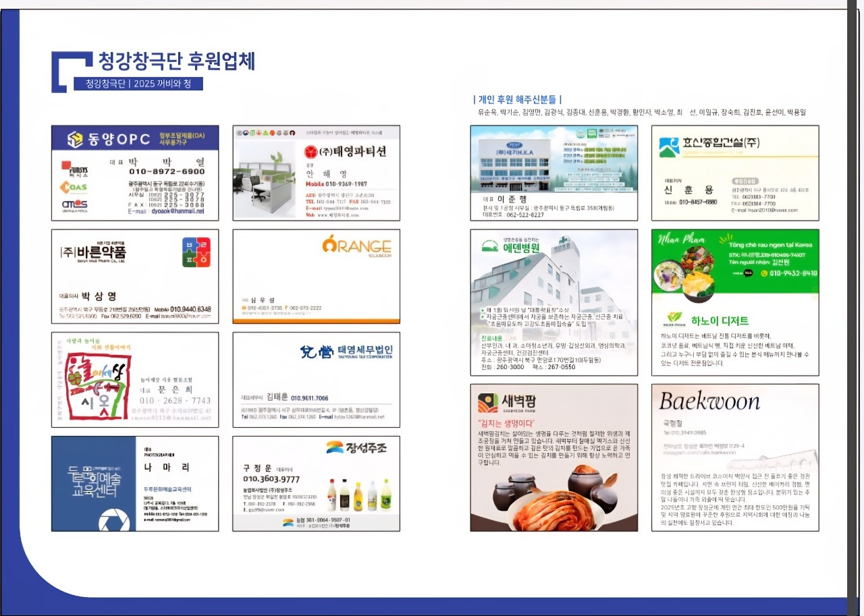The image size is (864, 616).
Task: Click the 에덴병원 green logo
Action: pyautogui.click(x=490, y=246)
